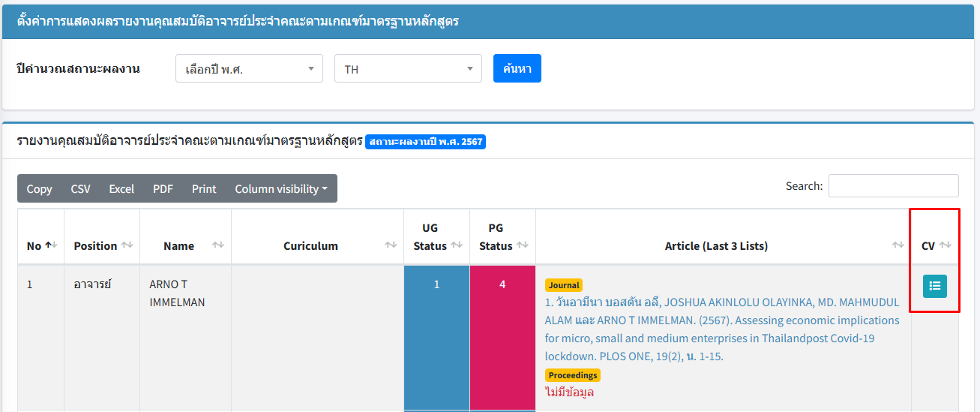The width and height of the screenshot is (980, 412).
Task: Open CV list icon for Arno T Immelman
Action: (934, 286)
